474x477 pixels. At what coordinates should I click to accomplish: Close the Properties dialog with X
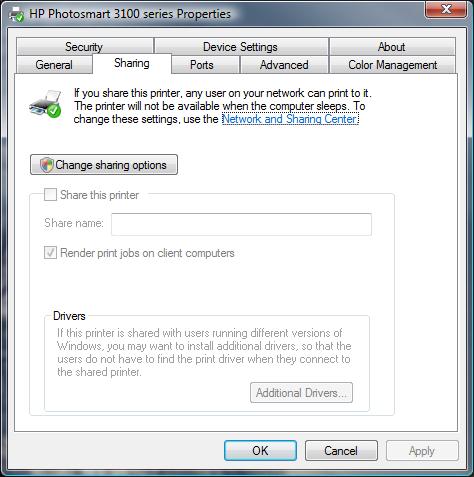[446, 9]
